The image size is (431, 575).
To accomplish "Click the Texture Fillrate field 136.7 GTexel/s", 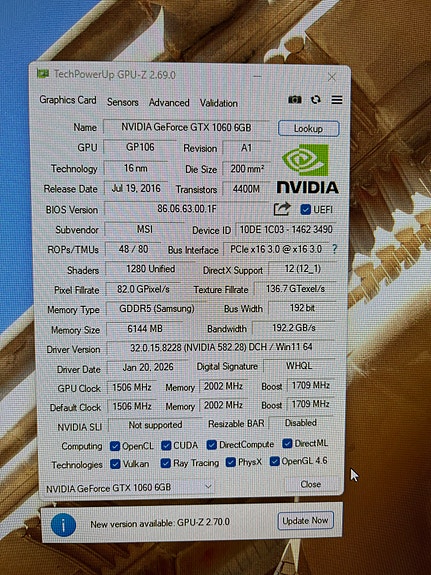I will point(295,289).
